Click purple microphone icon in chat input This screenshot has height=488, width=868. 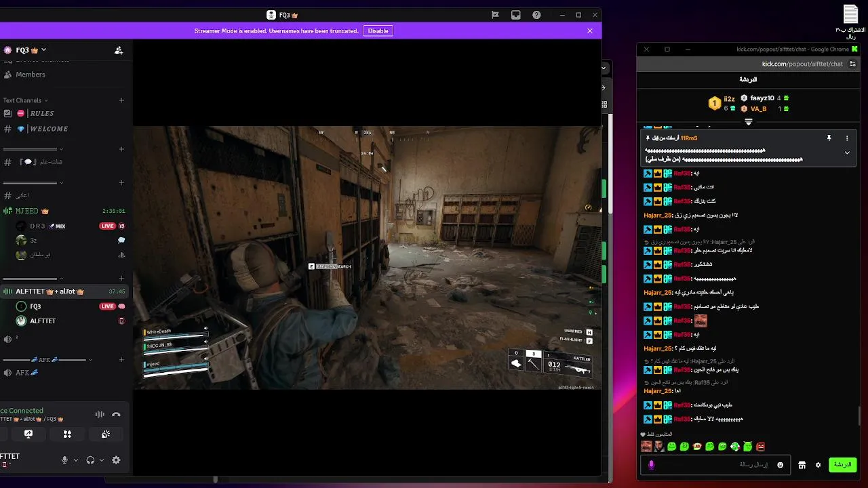pos(652,465)
